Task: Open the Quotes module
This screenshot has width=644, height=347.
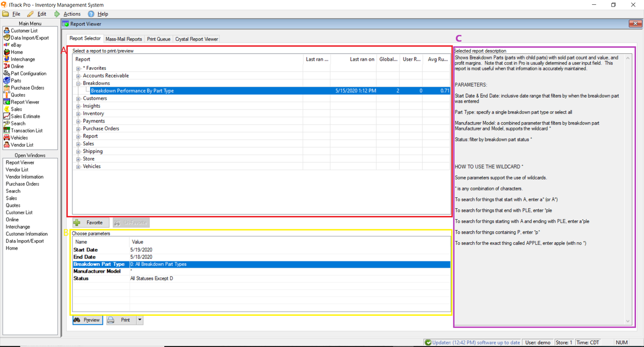Action: tap(19, 95)
